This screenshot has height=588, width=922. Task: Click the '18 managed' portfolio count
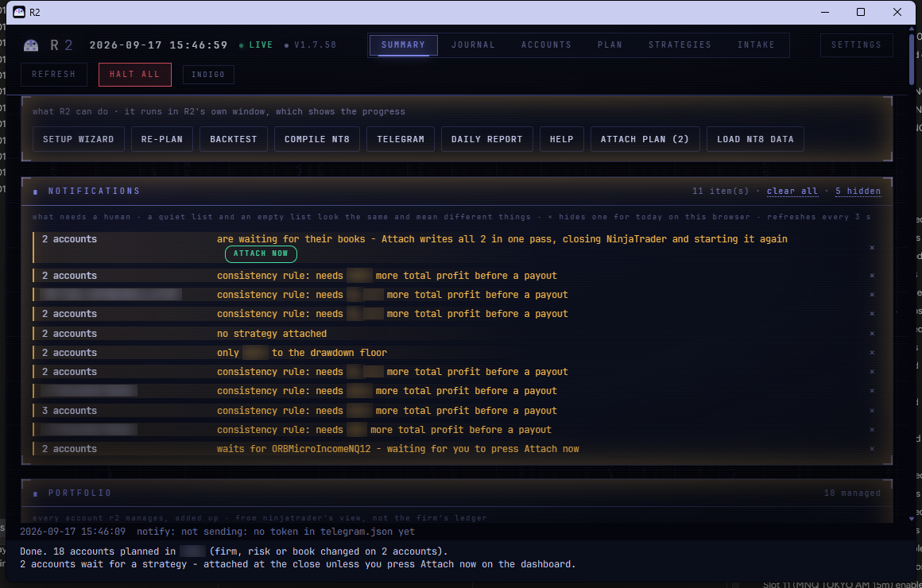click(x=852, y=493)
